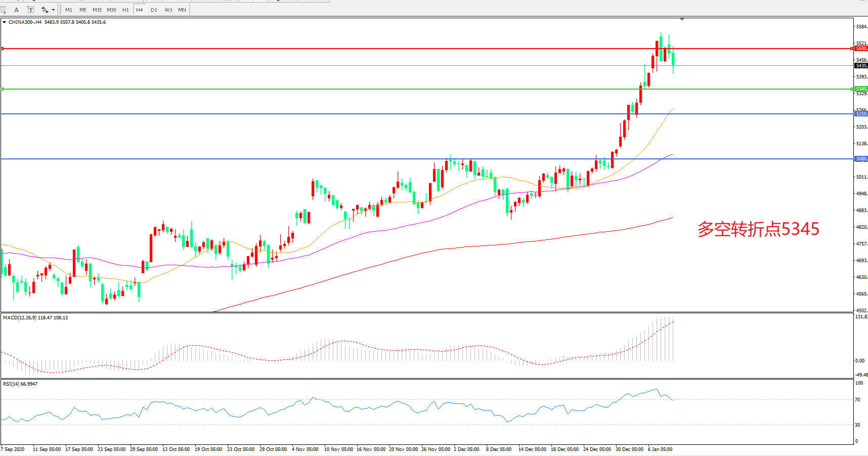Switch chart to M15 timeframe
868x456 pixels.
[97, 10]
